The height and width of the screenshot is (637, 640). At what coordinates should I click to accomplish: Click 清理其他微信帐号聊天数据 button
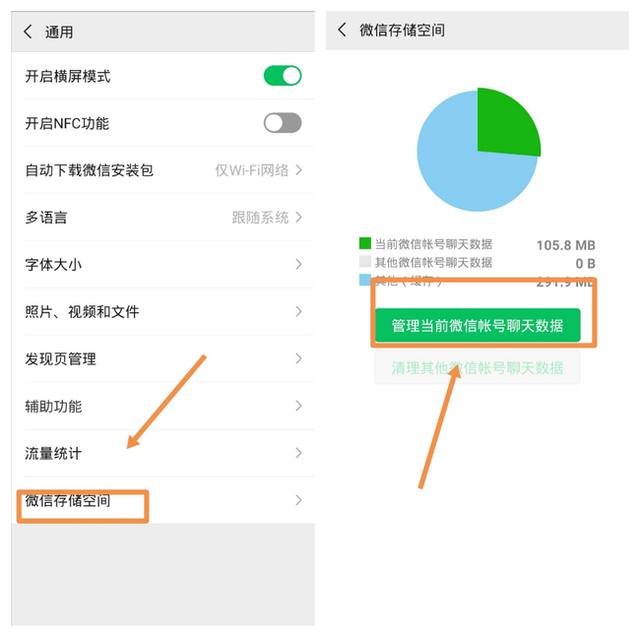coord(478,368)
